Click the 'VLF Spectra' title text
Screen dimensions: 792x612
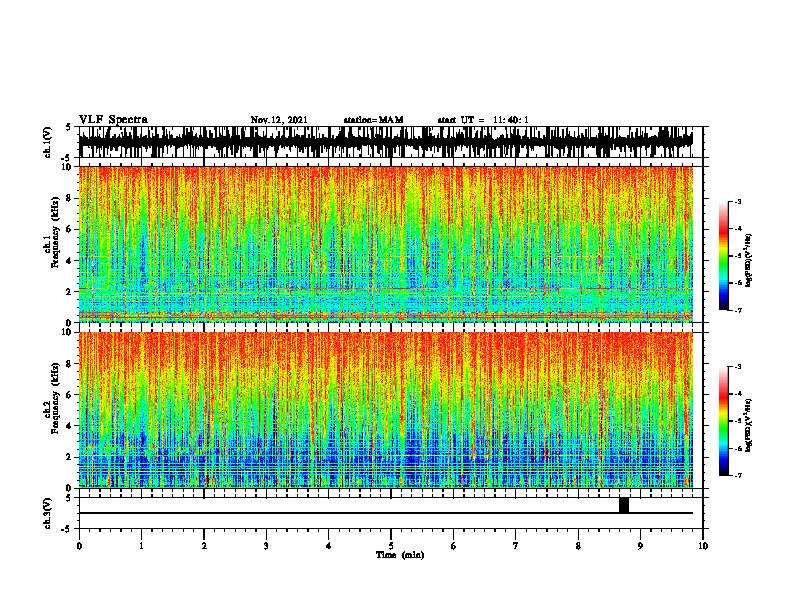(113, 120)
